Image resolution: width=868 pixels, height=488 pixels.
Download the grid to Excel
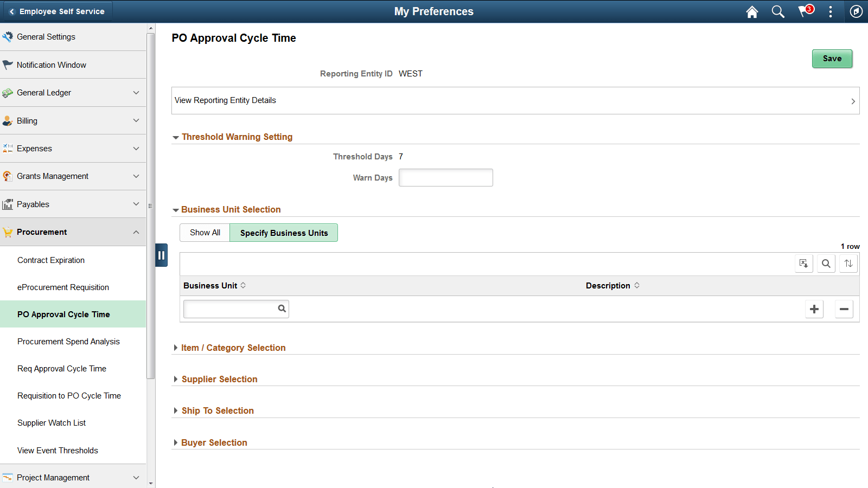[804, 264]
